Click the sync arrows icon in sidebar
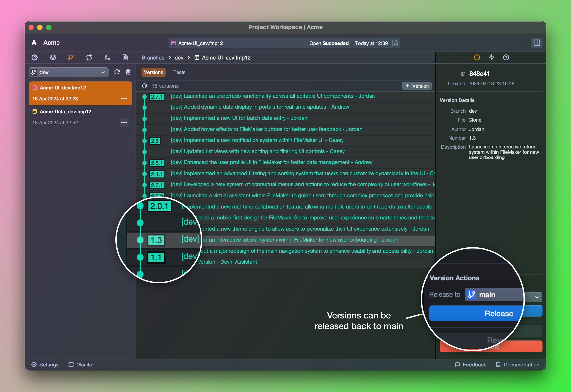571x392 pixels. click(x=89, y=57)
